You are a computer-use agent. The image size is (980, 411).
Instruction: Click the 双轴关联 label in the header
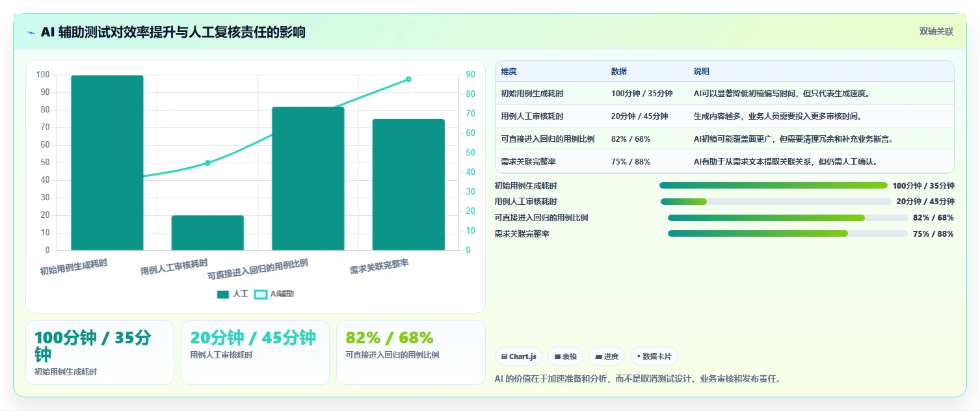point(936,32)
